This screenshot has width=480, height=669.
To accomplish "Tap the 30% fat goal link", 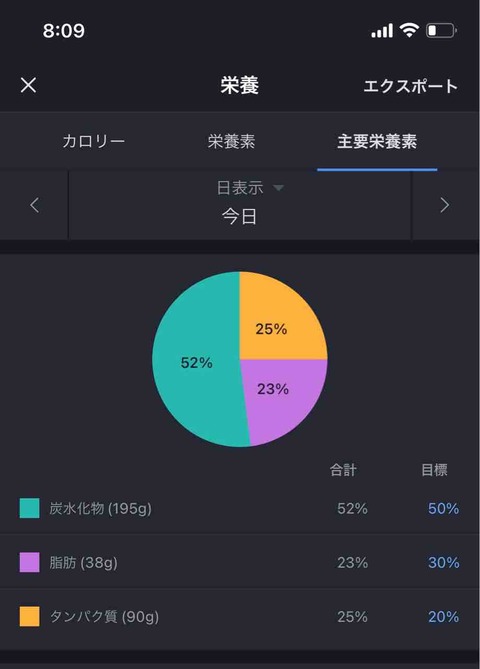I will pos(443,563).
